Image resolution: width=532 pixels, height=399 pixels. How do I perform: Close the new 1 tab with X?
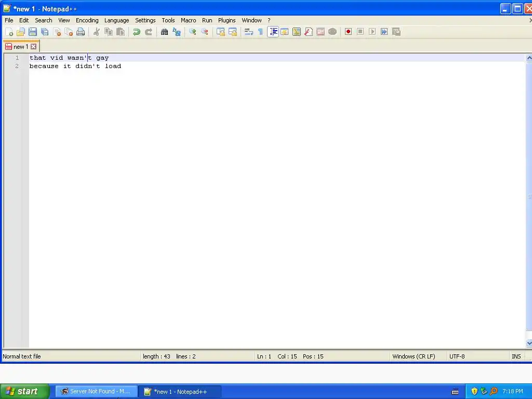point(34,47)
